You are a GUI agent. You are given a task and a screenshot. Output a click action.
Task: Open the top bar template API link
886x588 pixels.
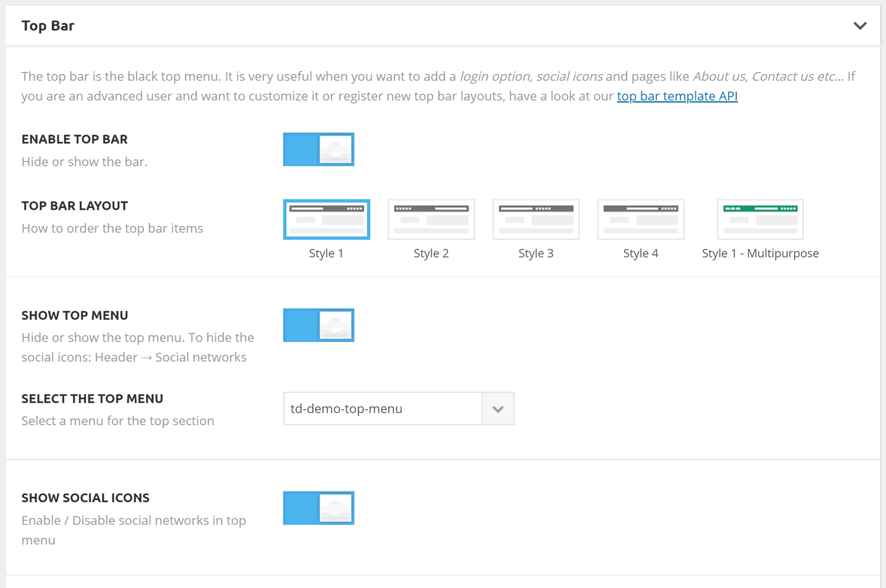(x=677, y=96)
